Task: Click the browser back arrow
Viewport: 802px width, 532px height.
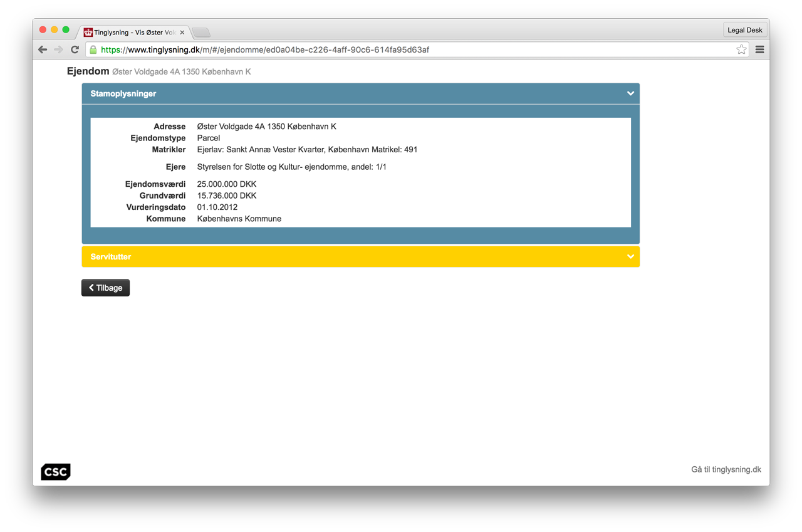Action: [x=43, y=50]
